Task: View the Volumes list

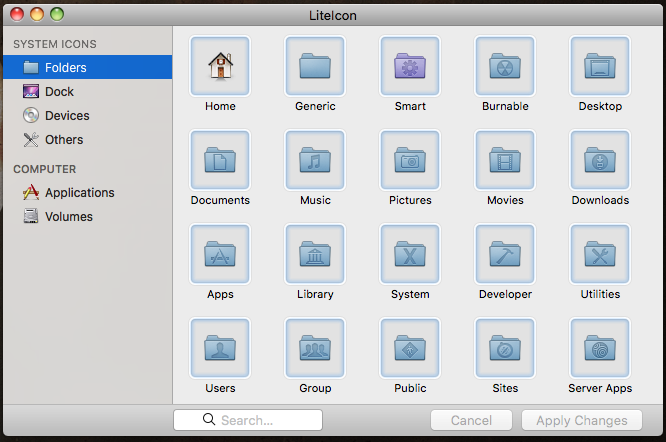Action: click(x=87, y=217)
